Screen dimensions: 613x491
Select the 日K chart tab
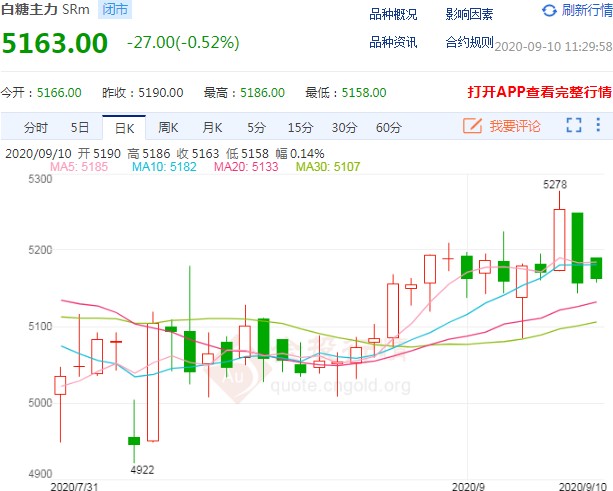click(x=125, y=127)
